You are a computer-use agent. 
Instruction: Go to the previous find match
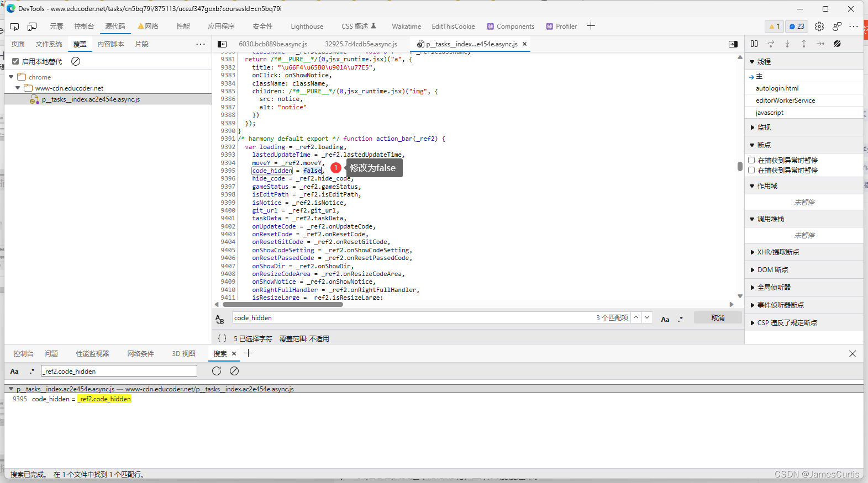click(636, 317)
